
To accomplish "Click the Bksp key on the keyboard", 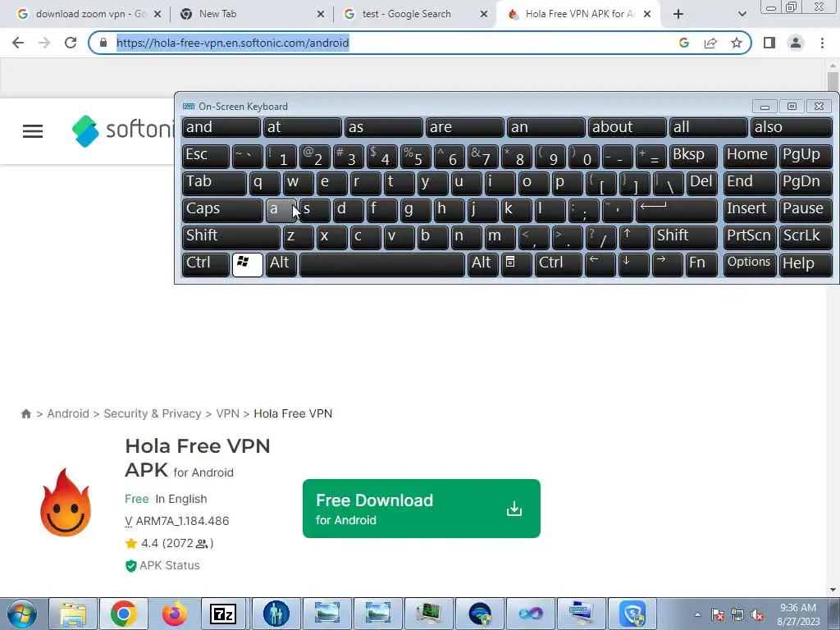I will [x=693, y=156].
